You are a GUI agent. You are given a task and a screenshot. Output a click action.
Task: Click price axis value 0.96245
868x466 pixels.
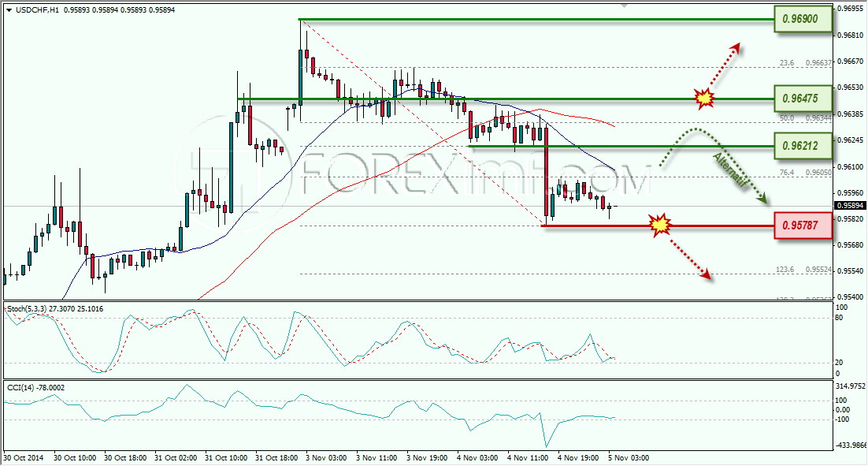pyautogui.click(x=851, y=140)
